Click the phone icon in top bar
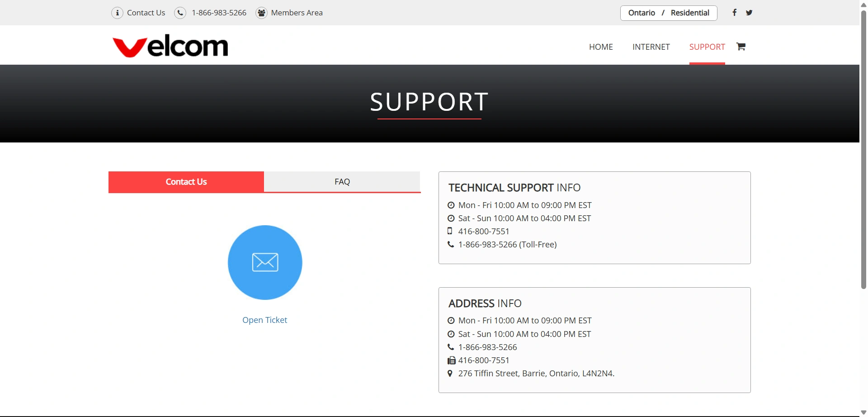 (x=180, y=13)
